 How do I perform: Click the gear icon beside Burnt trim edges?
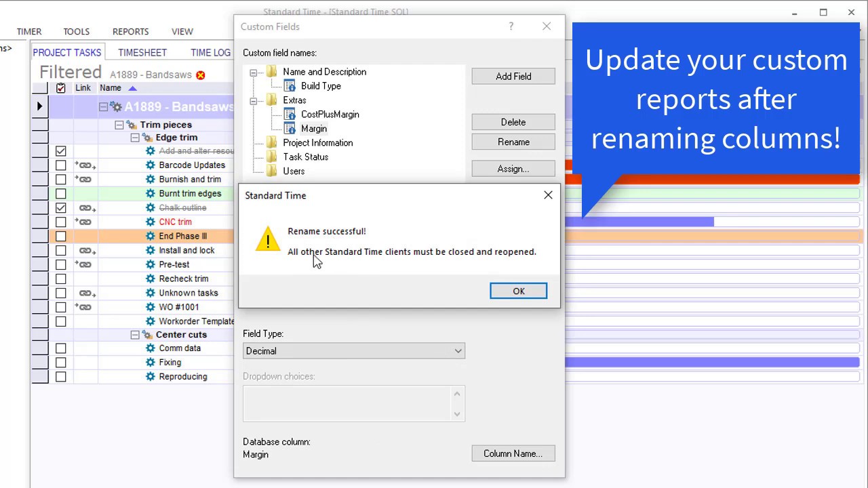pos(151,194)
